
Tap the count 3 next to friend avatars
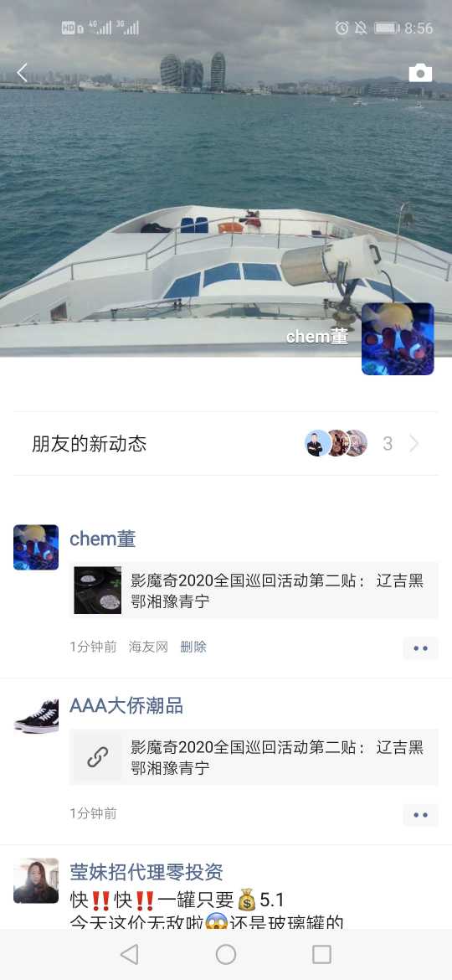click(x=388, y=444)
